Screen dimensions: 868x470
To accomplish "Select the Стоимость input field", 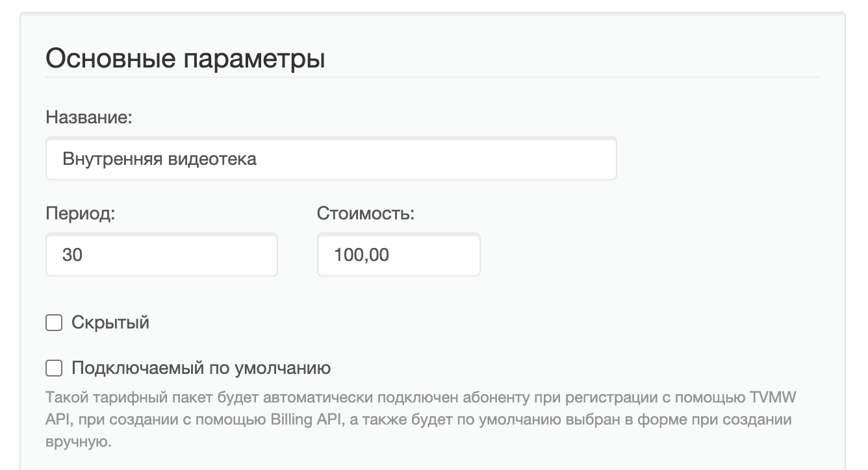I will pos(399,254).
